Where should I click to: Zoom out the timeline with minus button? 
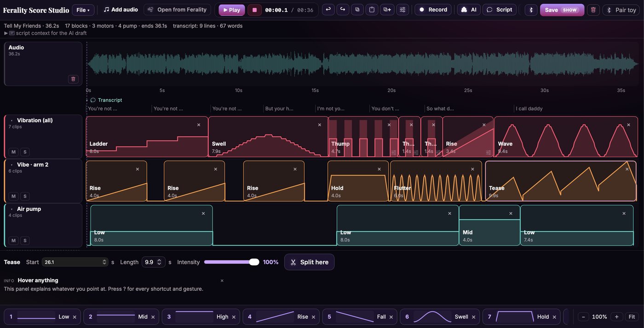coord(583,317)
